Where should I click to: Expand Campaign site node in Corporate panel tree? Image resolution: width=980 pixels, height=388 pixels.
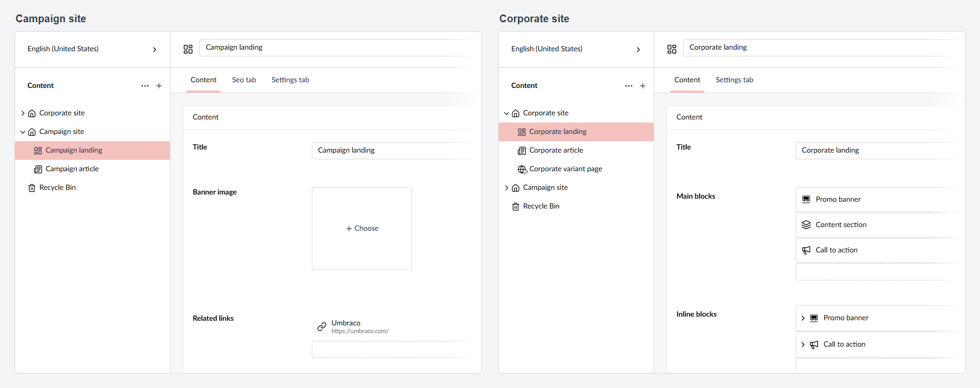507,188
